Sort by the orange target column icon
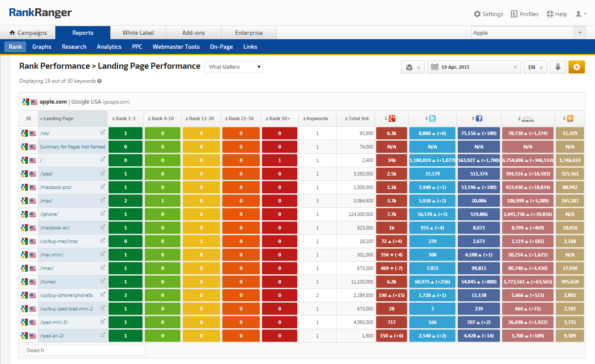This screenshot has width=595, height=364. [x=570, y=118]
